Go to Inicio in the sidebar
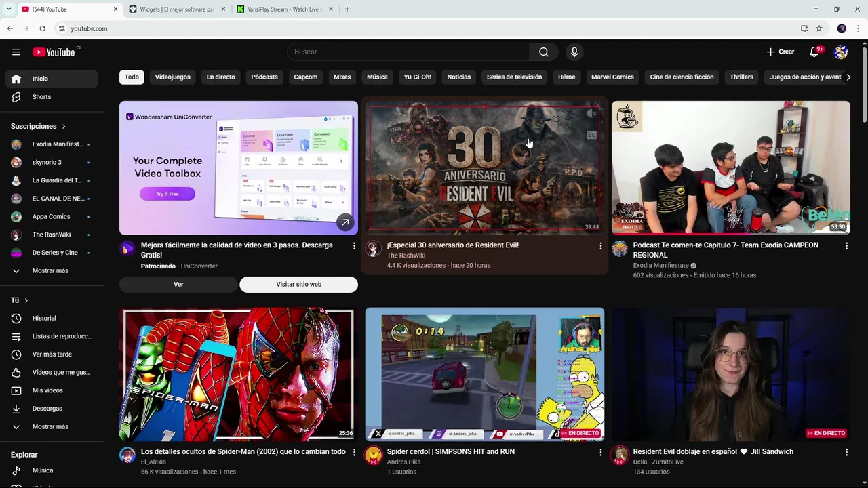Image resolution: width=868 pixels, height=488 pixels. [52, 79]
